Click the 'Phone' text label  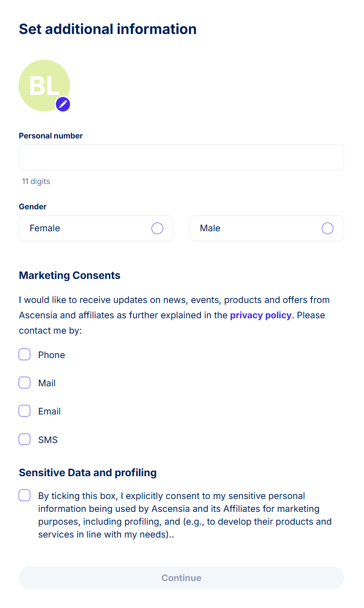[x=52, y=355]
